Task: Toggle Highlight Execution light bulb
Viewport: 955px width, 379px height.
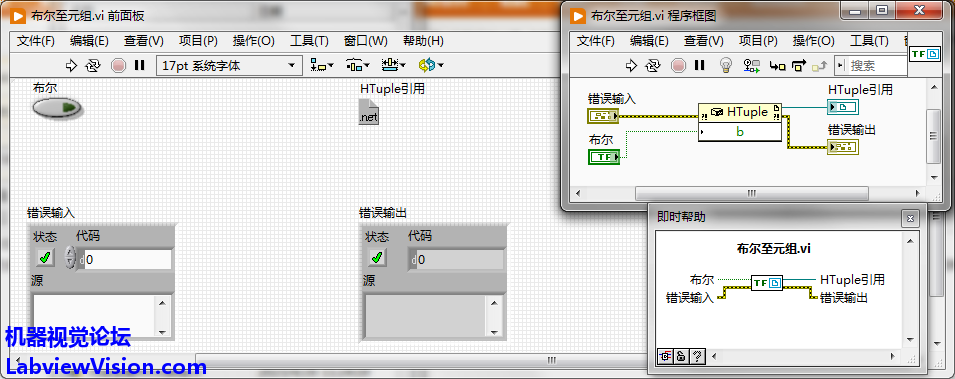Action: [x=725, y=65]
